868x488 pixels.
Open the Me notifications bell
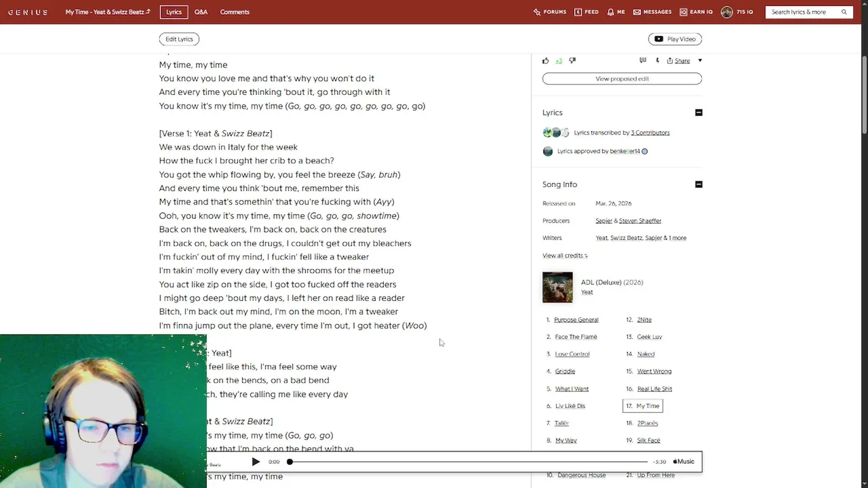tap(616, 12)
